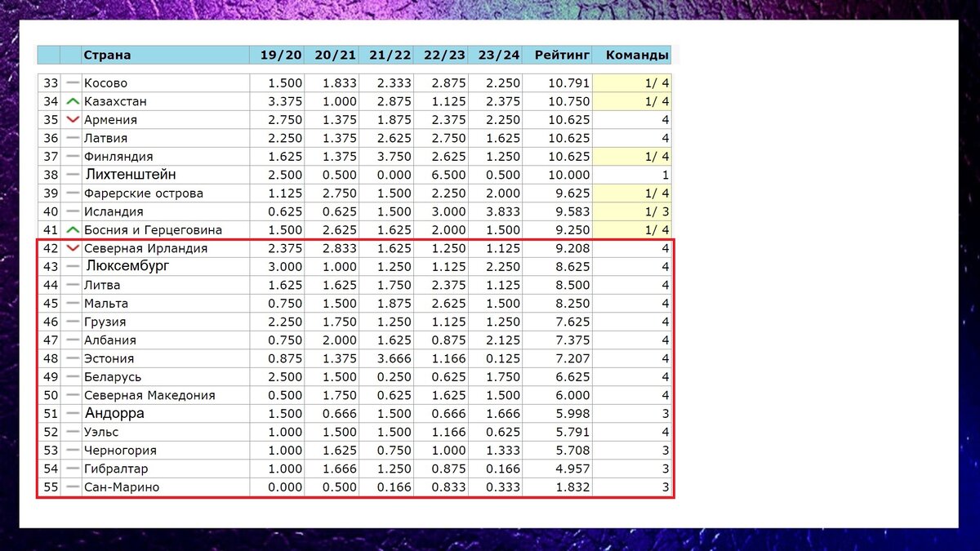Click the country name Северная Македония
The height and width of the screenshot is (551, 980).
[x=150, y=396]
